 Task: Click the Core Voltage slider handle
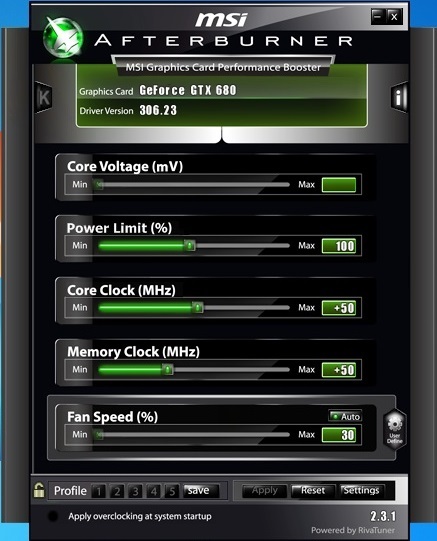(99, 185)
